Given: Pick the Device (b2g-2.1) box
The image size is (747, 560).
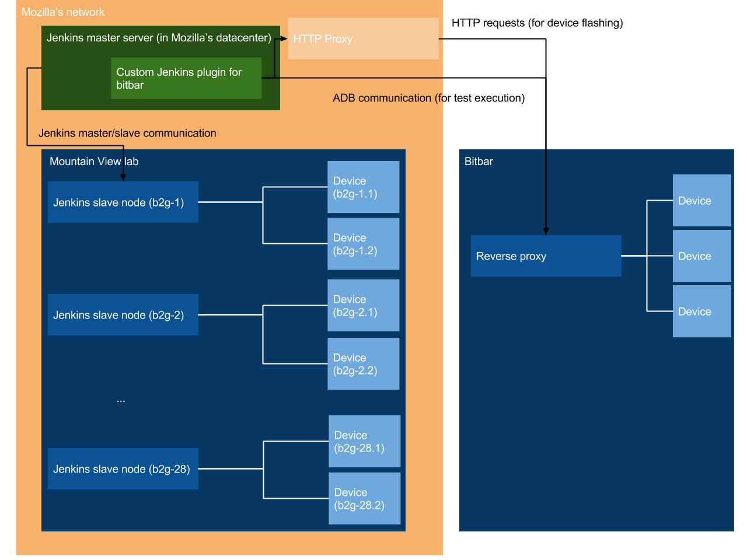Looking at the screenshot, I should click(363, 305).
